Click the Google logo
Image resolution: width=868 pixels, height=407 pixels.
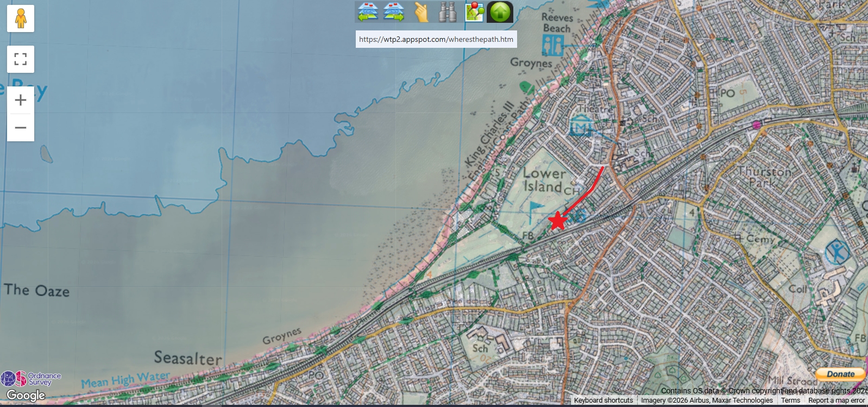26,396
